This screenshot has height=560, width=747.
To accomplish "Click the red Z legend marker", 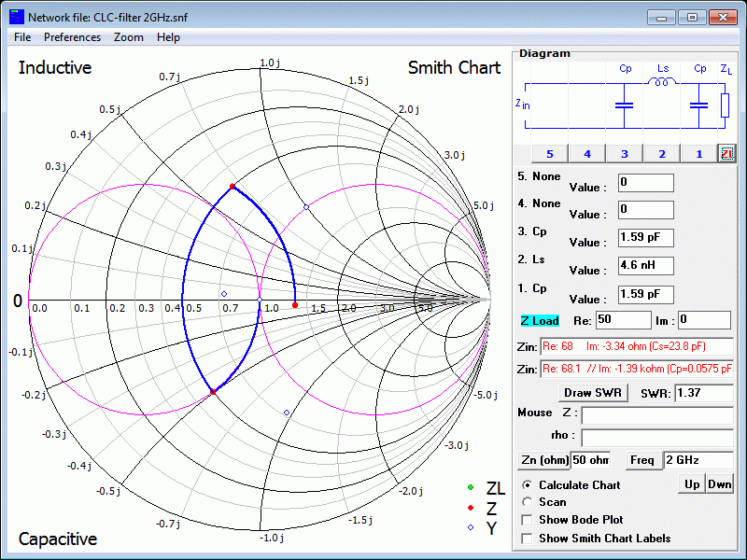I will 471,508.
